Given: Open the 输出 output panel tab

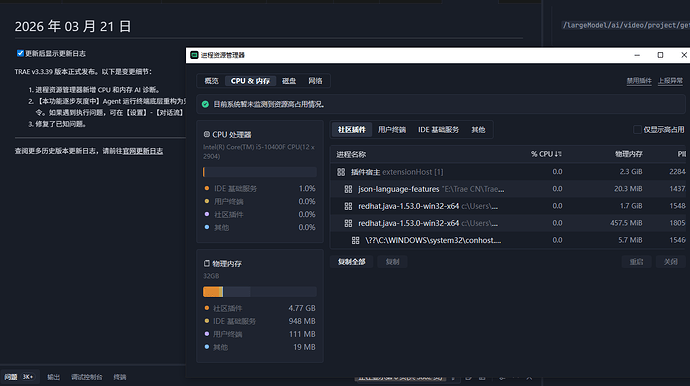Looking at the screenshot, I should pyautogui.click(x=53, y=377).
